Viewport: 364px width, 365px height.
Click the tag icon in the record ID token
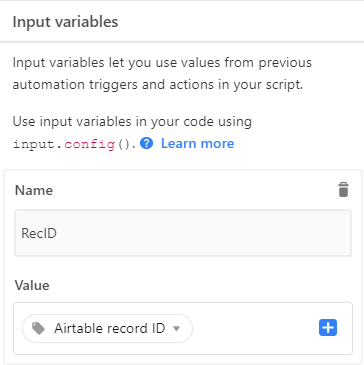(x=38, y=329)
